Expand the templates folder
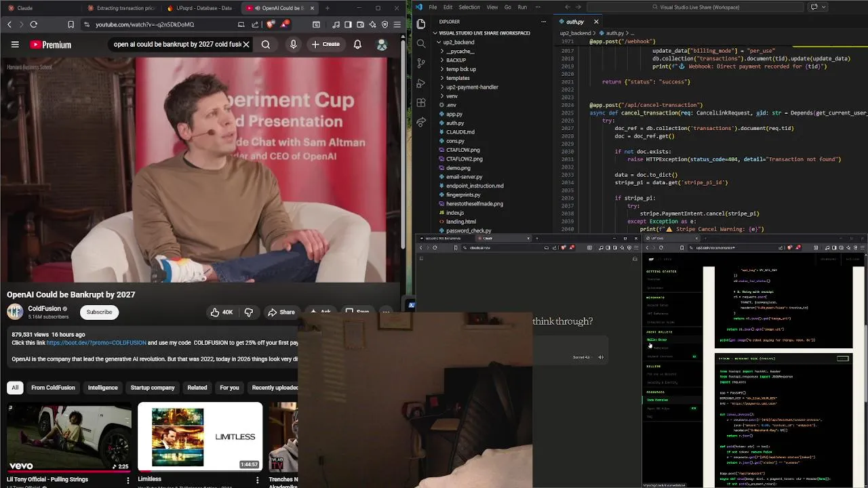The width and height of the screenshot is (868, 488). [x=458, y=78]
